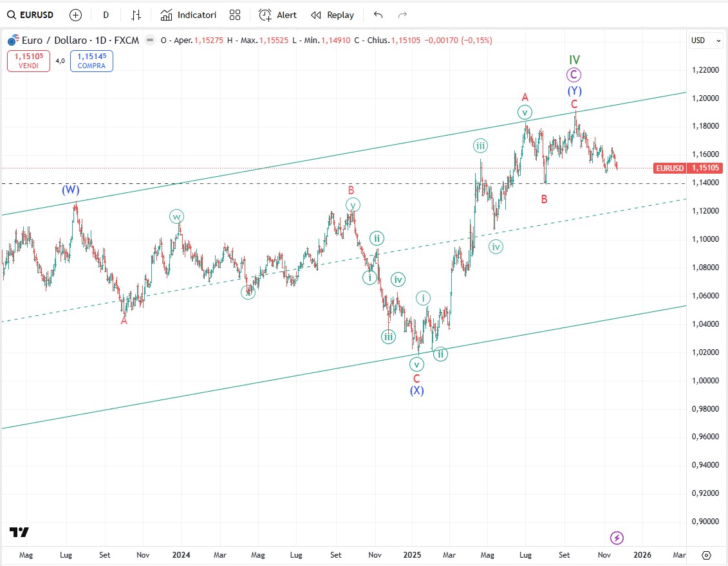Viewport: 728px width, 566px height.
Task: Open the Euro / Dollaro flag symbol icon
Action: (x=14, y=40)
